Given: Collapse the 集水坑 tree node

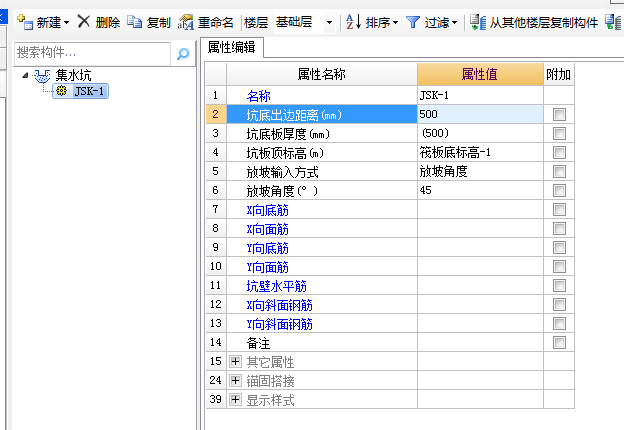Looking at the screenshot, I should 25,75.
